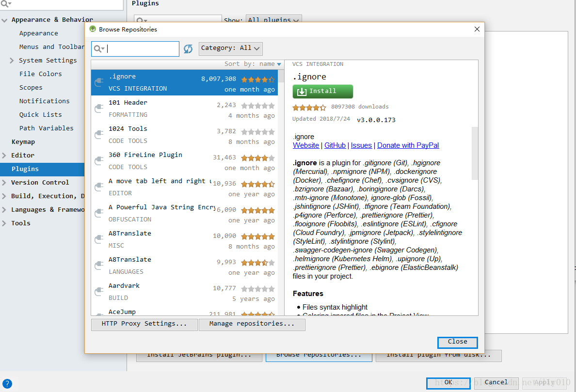Image resolution: width=576 pixels, height=392 pixels.
Task: Open the GitHub link for .ignore
Action: [x=335, y=145]
